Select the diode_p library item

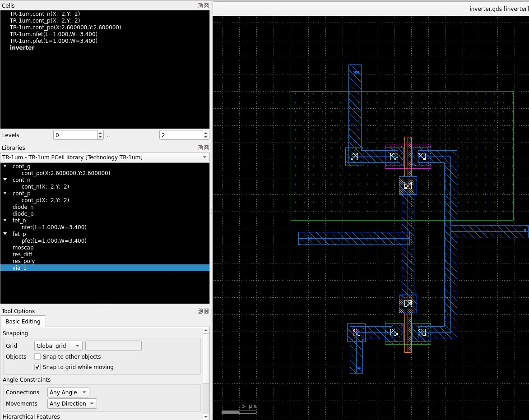23,214
